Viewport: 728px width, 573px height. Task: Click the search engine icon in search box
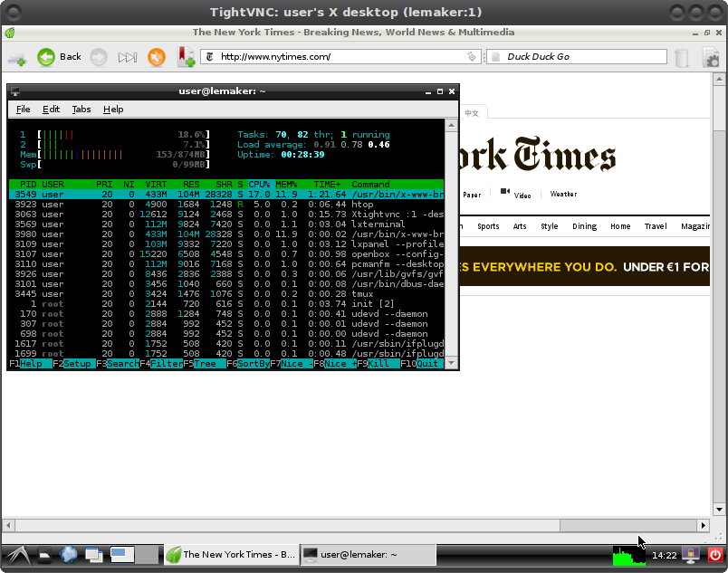click(495, 57)
